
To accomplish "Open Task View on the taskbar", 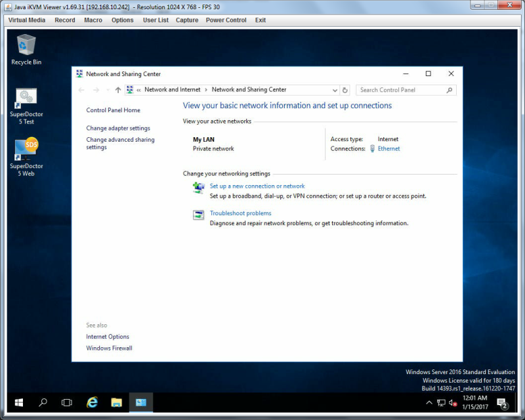I will 67,402.
